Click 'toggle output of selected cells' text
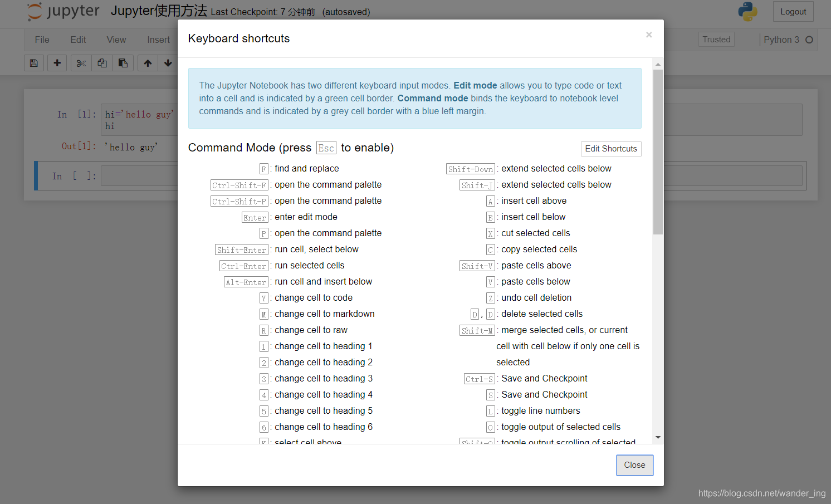Image resolution: width=831 pixels, height=504 pixels. pos(560,427)
